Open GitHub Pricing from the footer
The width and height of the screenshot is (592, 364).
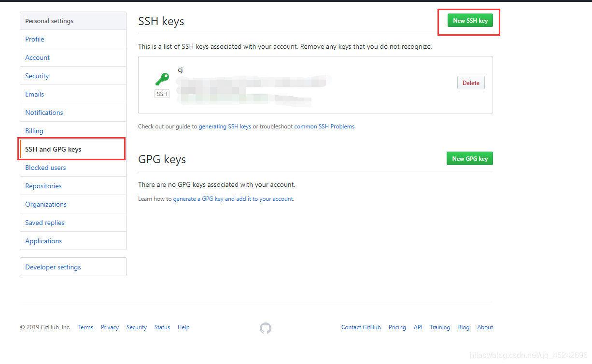click(397, 327)
